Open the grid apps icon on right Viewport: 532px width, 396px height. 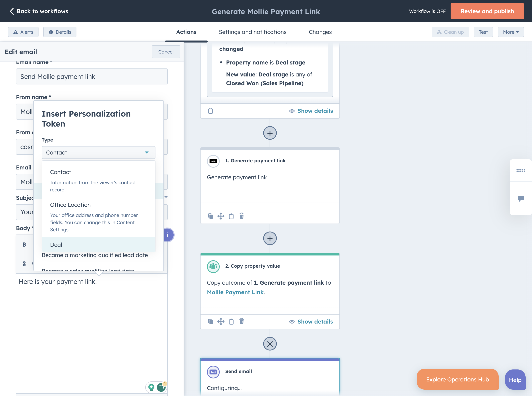(x=520, y=170)
